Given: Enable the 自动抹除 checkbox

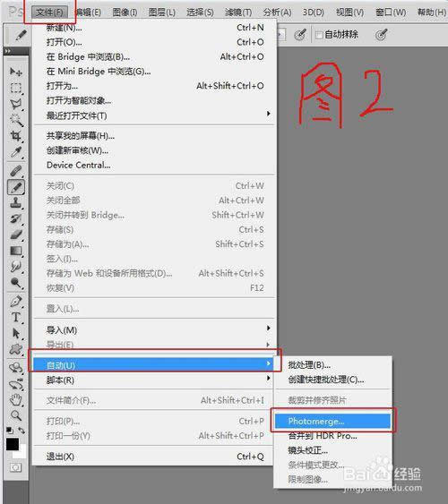Looking at the screenshot, I should 319,35.
